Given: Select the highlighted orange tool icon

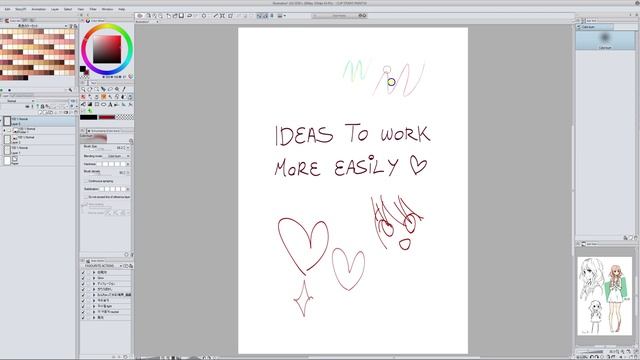Looking at the screenshot, I should 103,97.
